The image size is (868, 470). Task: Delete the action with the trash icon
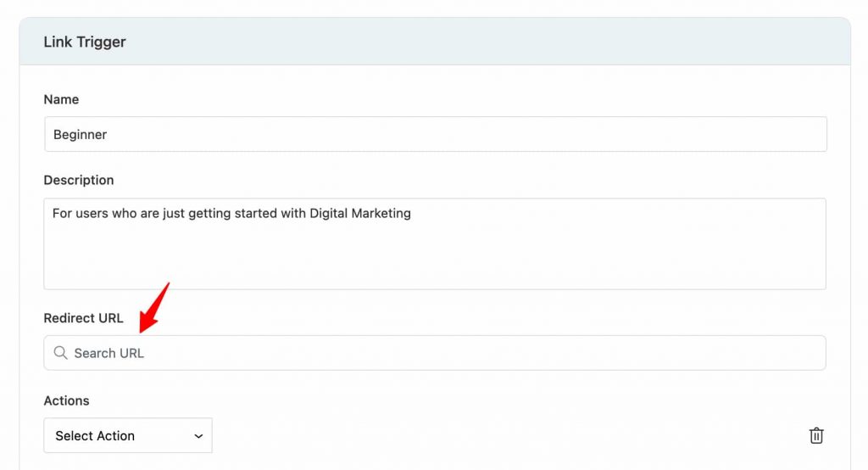(x=816, y=435)
